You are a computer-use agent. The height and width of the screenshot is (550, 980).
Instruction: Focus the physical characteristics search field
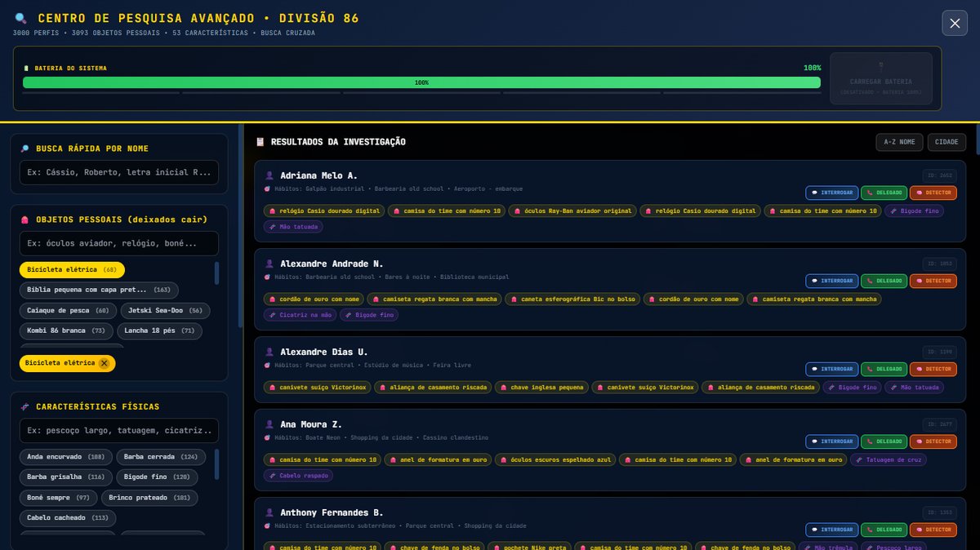click(x=119, y=430)
